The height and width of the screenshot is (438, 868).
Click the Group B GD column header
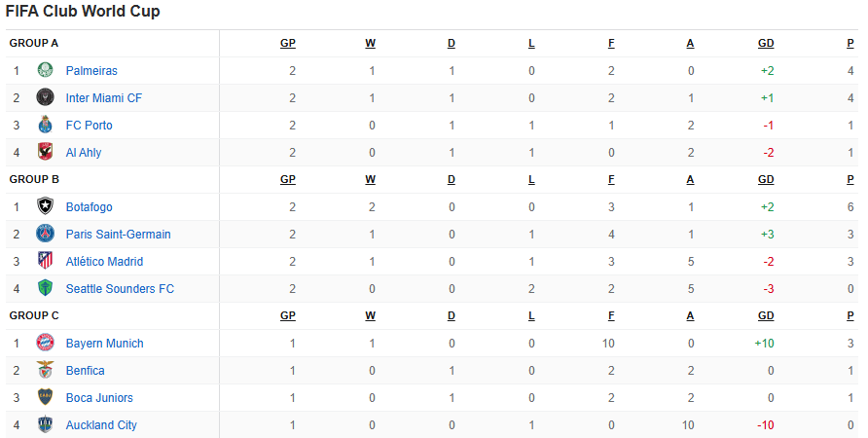coord(766,179)
